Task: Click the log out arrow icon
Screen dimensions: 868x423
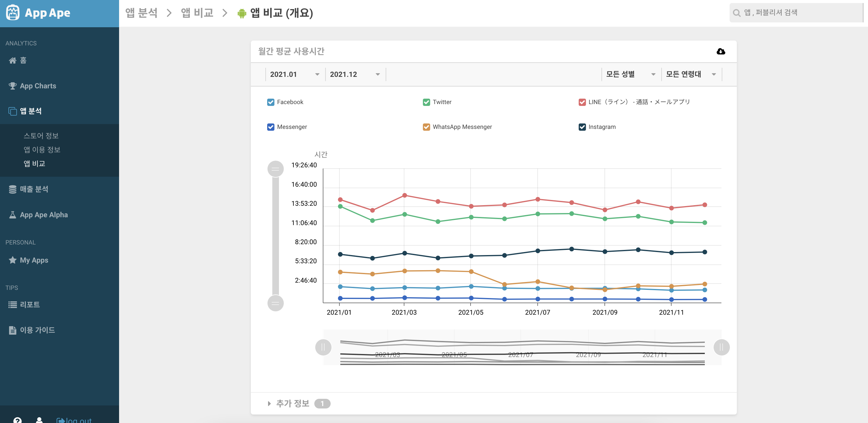Action: click(x=61, y=420)
